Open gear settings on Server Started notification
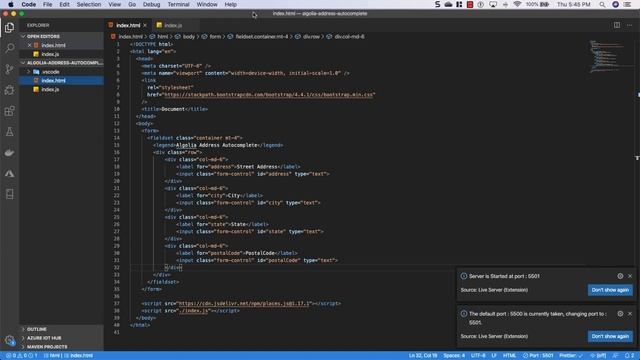640x360 pixels. pos(620,276)
